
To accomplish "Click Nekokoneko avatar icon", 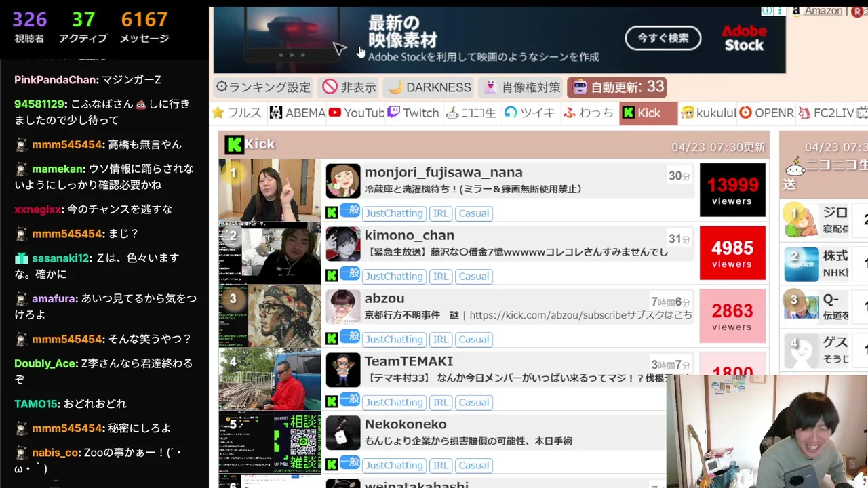I will (343, 432).
